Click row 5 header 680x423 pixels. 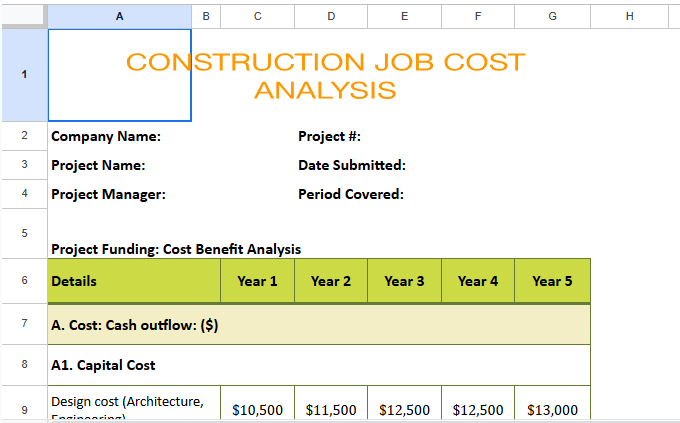coord(23,232)
